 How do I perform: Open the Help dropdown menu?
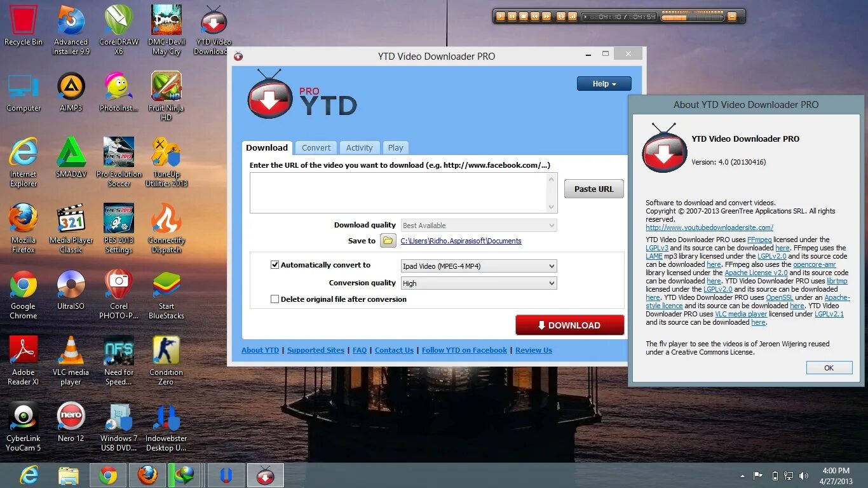point(604,84)
